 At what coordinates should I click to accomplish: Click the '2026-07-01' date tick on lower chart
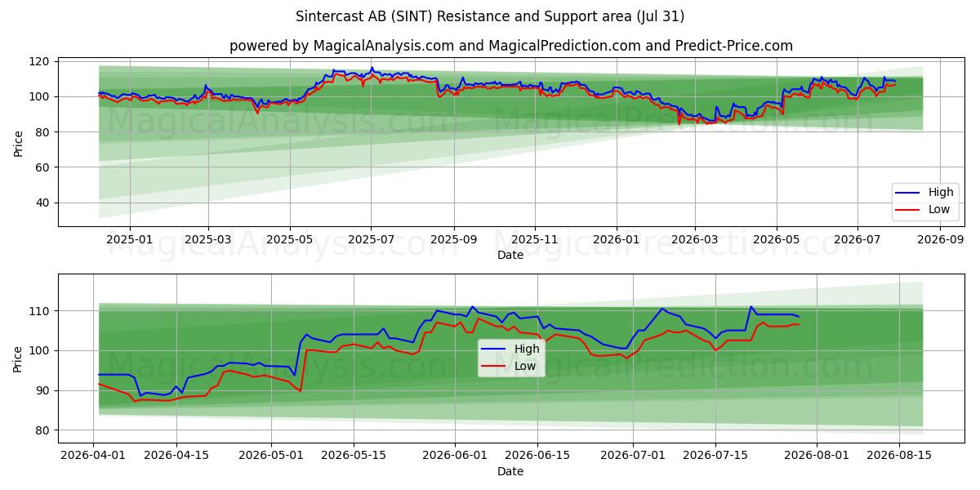click(632, 456)
